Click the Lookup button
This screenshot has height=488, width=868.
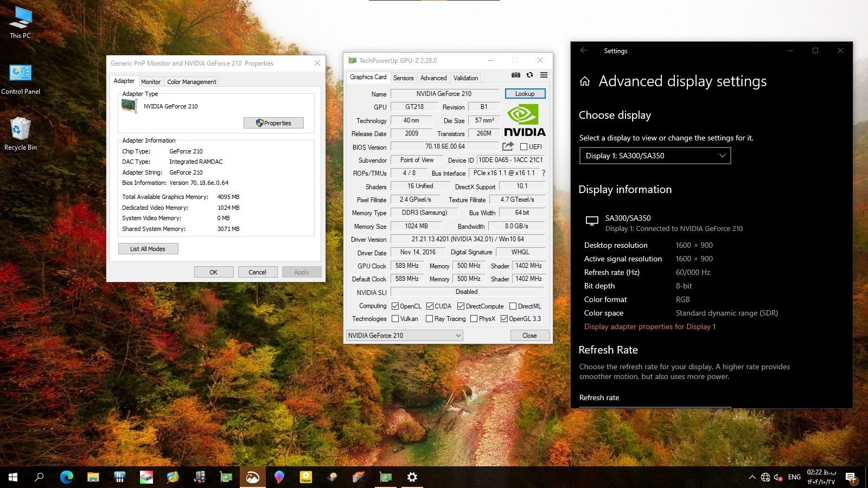pyautogui.click(x=525, y=94)
